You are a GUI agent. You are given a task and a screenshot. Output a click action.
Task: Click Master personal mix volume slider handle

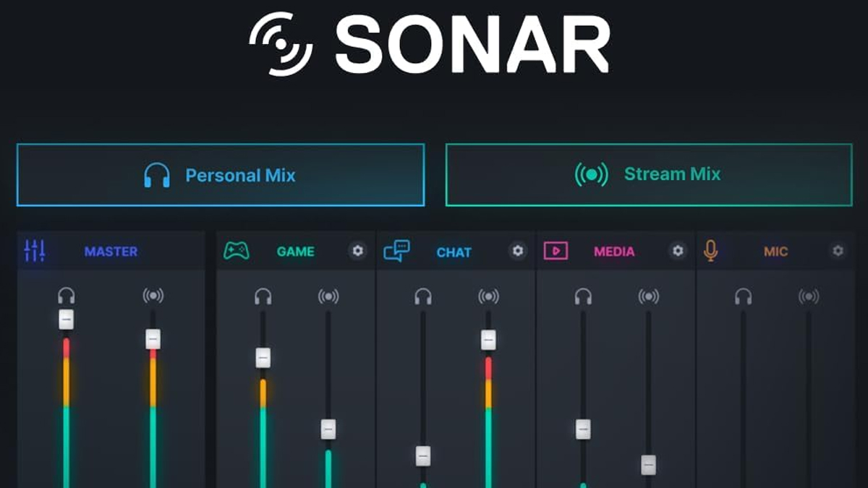pos(67,319)
